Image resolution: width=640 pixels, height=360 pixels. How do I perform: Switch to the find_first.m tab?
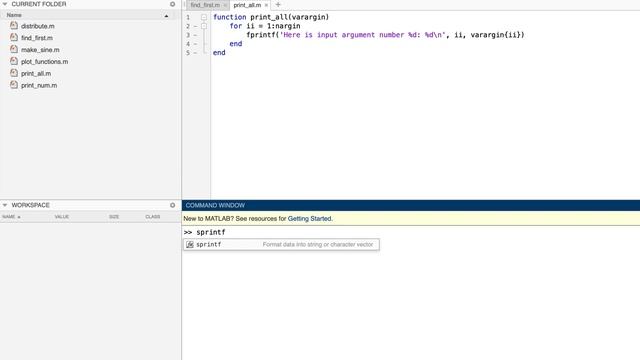click(x=205, y=5)
